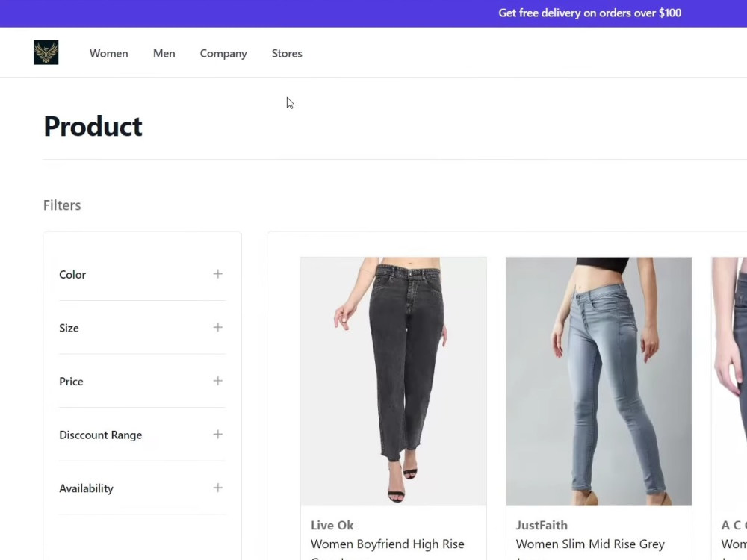Open the Live Ok brand link
Screen dimensions: 747x560
tap(332, 525)
